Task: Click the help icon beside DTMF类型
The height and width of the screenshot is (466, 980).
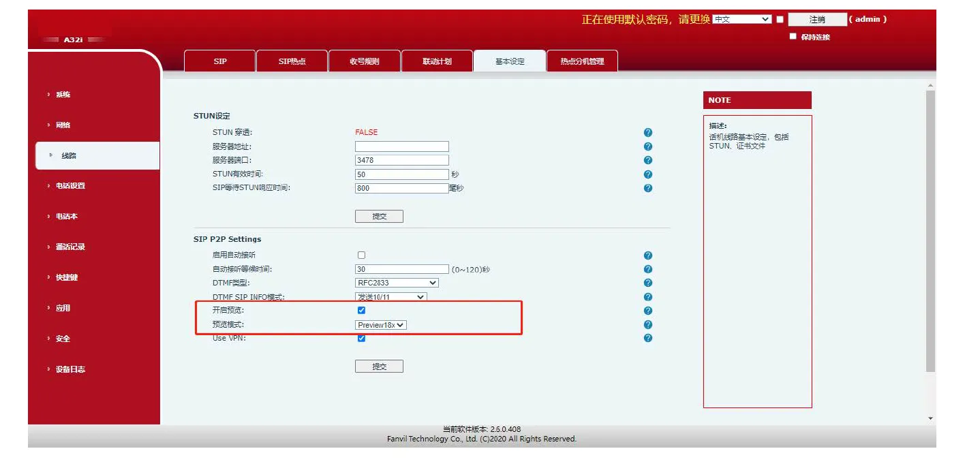Action: (647, 283)
